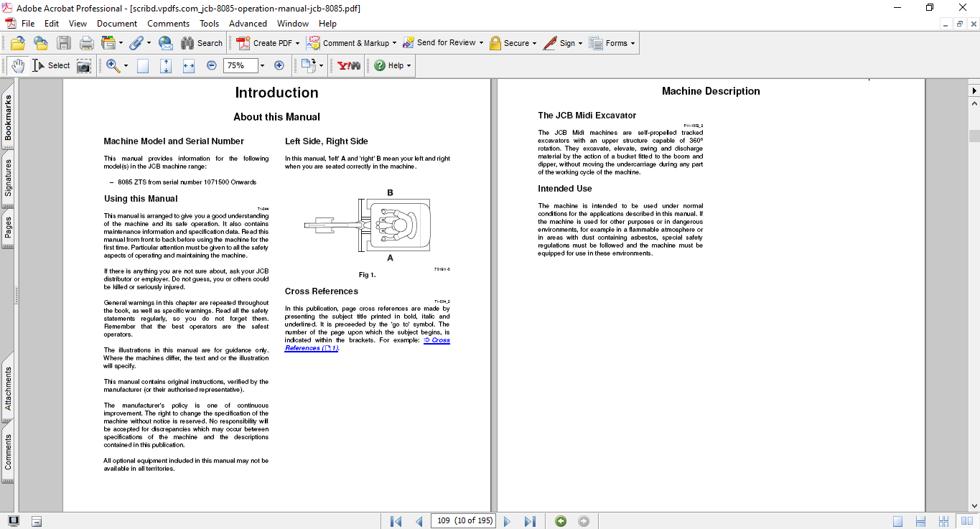Expand the Create PDF dropdown
Screen dimensions: 980x529
(x=297, y=43)
